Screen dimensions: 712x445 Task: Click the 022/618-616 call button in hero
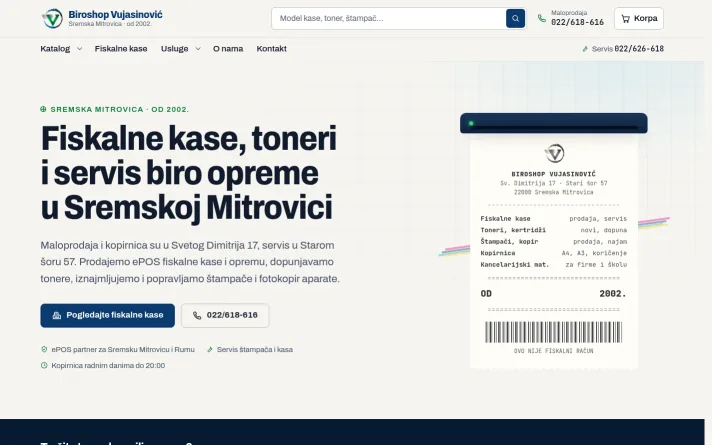pyautogui.click(x=225, y=315)
